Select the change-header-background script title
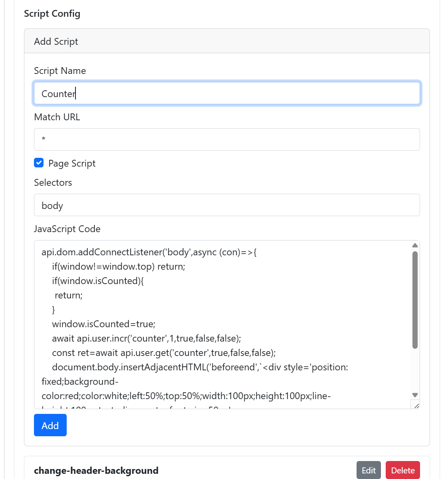 [96, 471]
